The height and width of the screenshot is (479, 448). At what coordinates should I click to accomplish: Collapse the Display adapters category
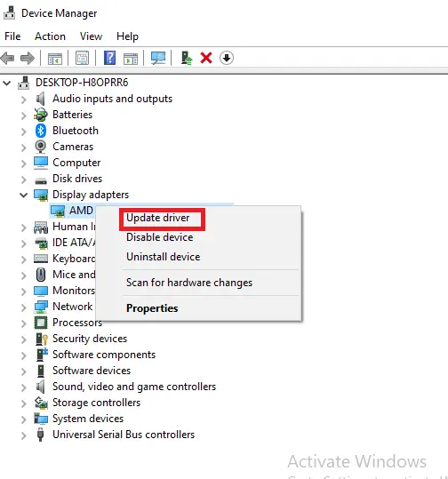pos(23,195)
